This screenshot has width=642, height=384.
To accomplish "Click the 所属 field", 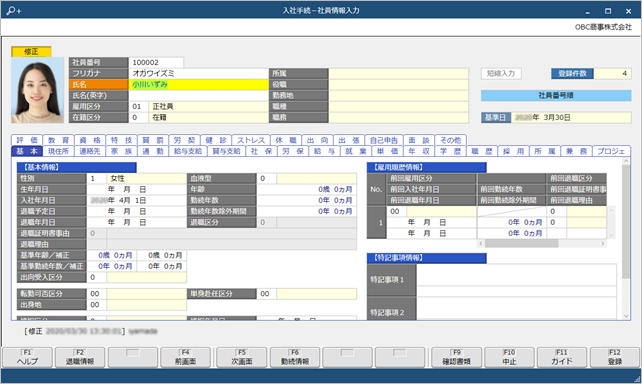I will coord(398,74).
